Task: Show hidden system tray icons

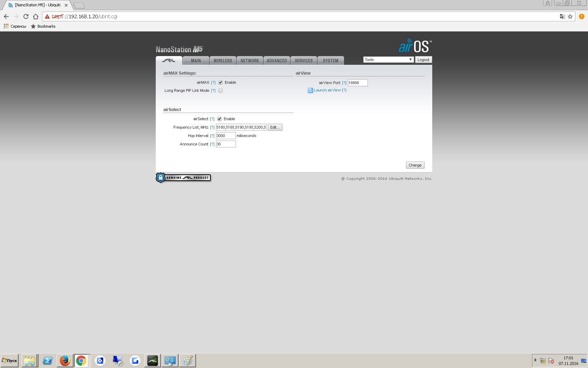Action: [535, 360]
